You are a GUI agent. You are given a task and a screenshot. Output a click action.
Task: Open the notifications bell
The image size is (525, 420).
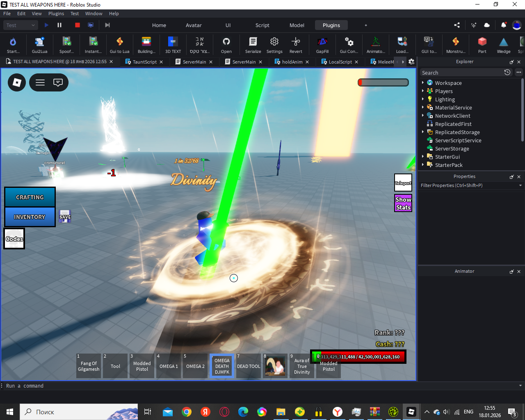pyautogui.click(x=504, y=25)
